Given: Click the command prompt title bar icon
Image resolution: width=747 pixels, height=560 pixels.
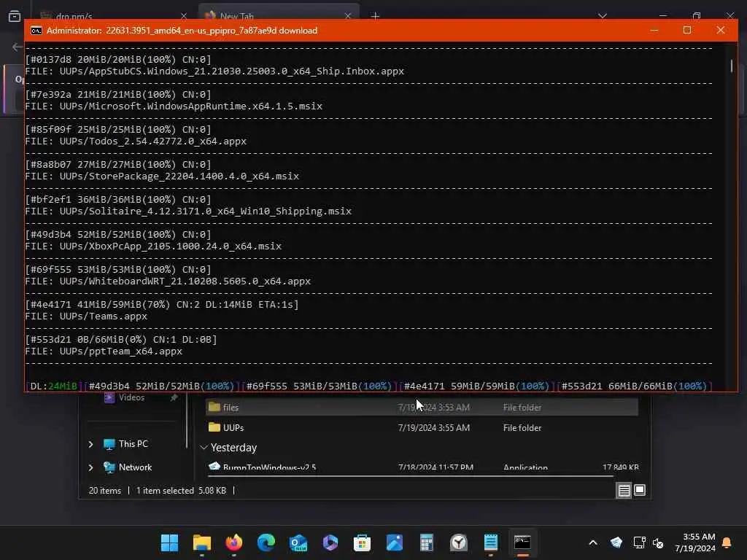Looking at the screenshot, I should 36,31.
